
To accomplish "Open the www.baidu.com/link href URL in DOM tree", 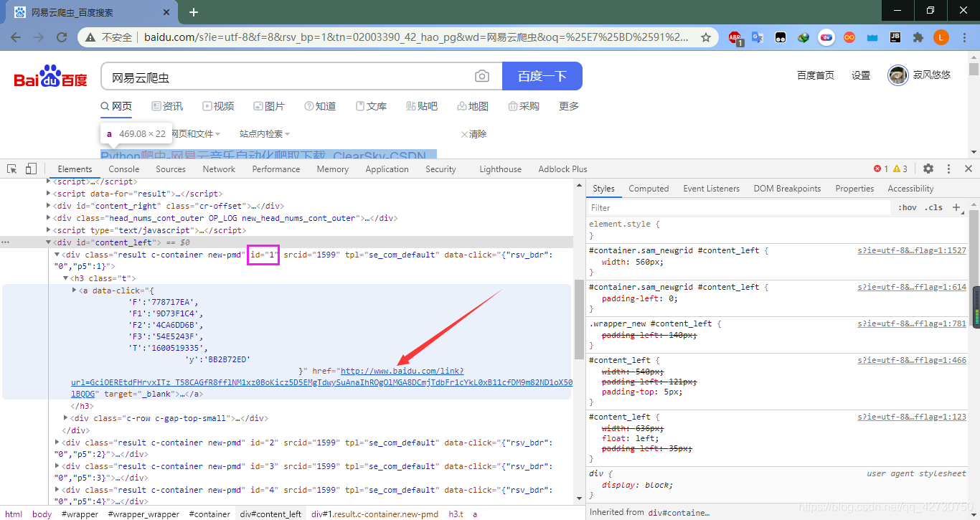I will coord(321,382).
